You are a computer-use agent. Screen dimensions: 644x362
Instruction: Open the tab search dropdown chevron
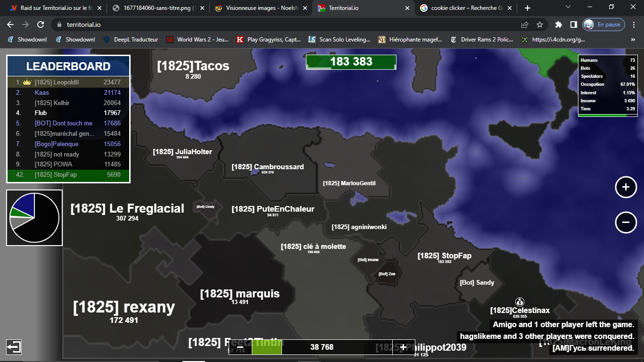568,7
